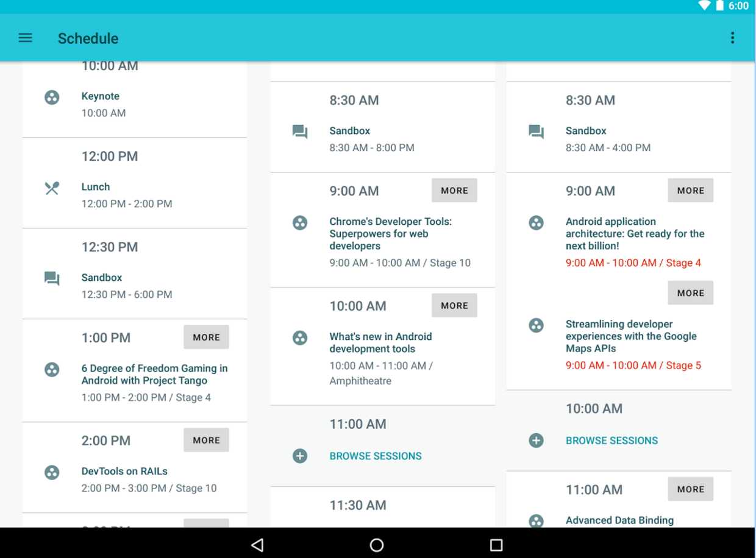Tap the plus icon at 10:00 AM slot

pos(536,440)
